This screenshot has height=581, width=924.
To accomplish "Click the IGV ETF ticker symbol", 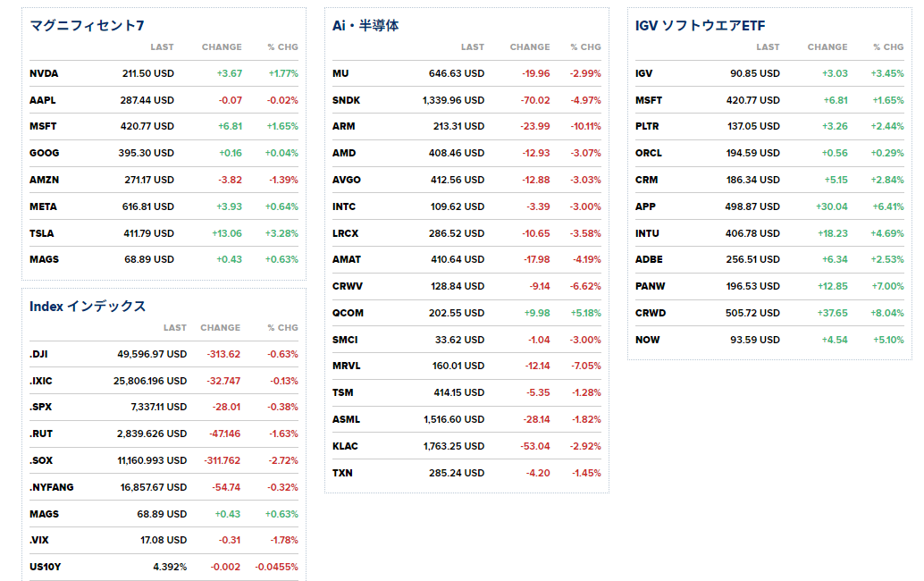I will click(x=643, y=73).
